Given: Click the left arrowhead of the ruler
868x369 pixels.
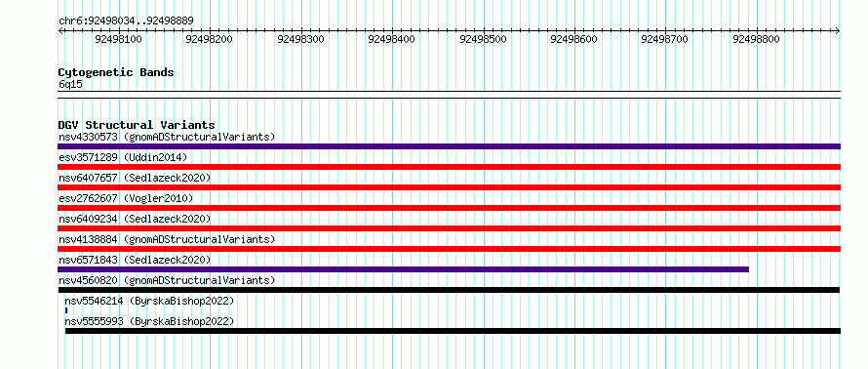Looking at the screenshot, I should (x=60, y=31).
